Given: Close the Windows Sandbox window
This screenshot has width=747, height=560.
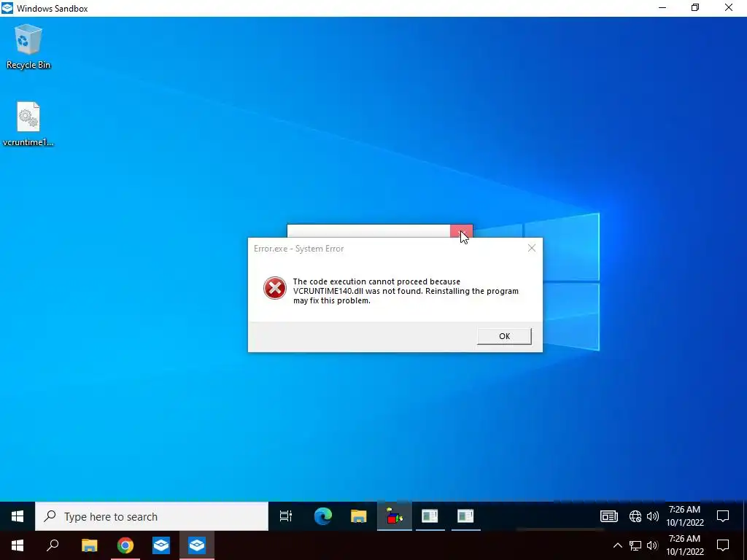Looking at the screenshot, I should 729,8.
